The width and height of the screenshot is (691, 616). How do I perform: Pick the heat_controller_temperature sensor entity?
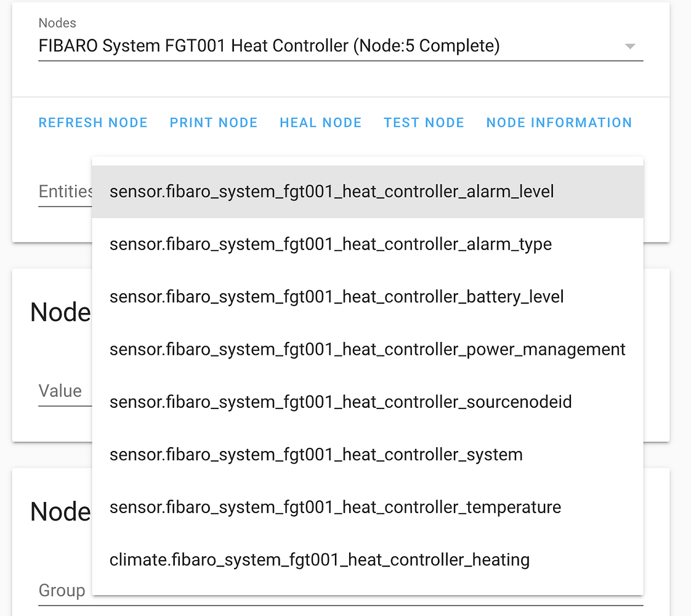(335, 507)
